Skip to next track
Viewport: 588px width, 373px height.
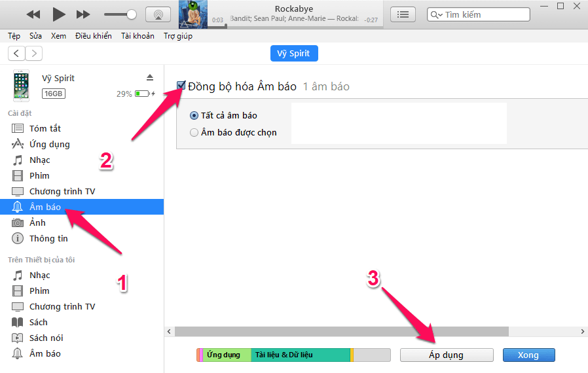click(x=83, y=14)
